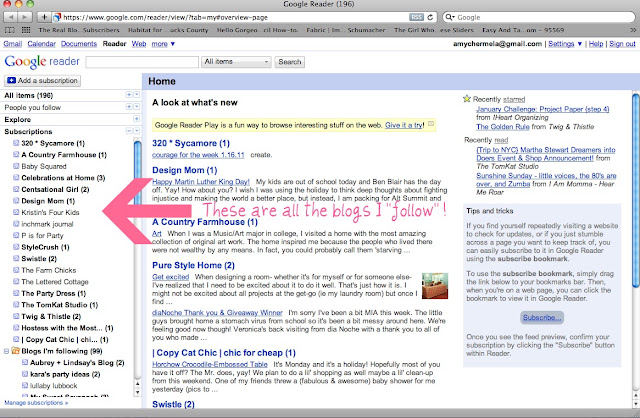Open Gmail from the top bar
The image size is (640, 418).
tap(13, 44)
